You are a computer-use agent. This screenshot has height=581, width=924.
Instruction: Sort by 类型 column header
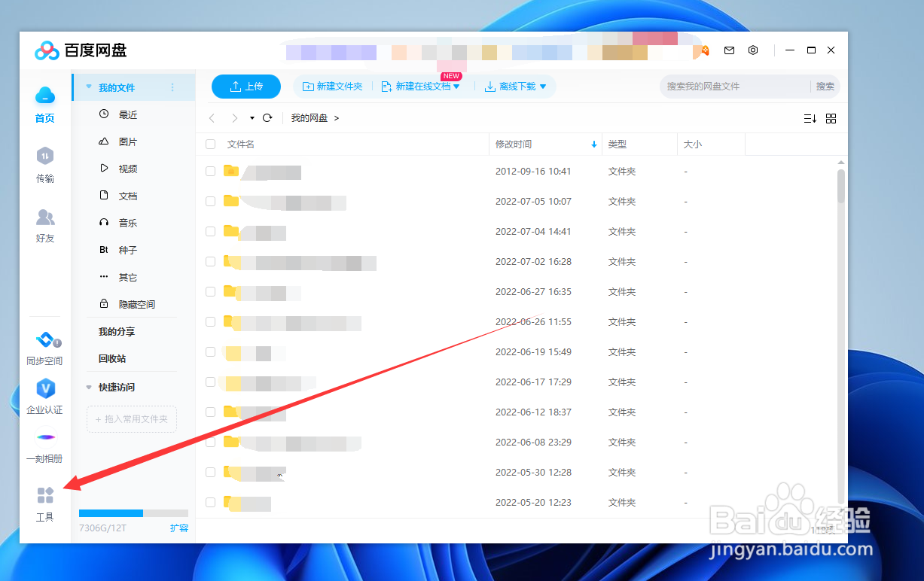[x=618, y=144]
